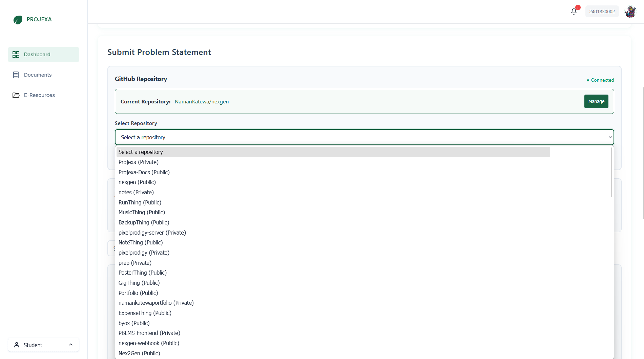Click the Student person icon at bottom
The width and height of the screenshot is (644, 359).
click(17, 345)
